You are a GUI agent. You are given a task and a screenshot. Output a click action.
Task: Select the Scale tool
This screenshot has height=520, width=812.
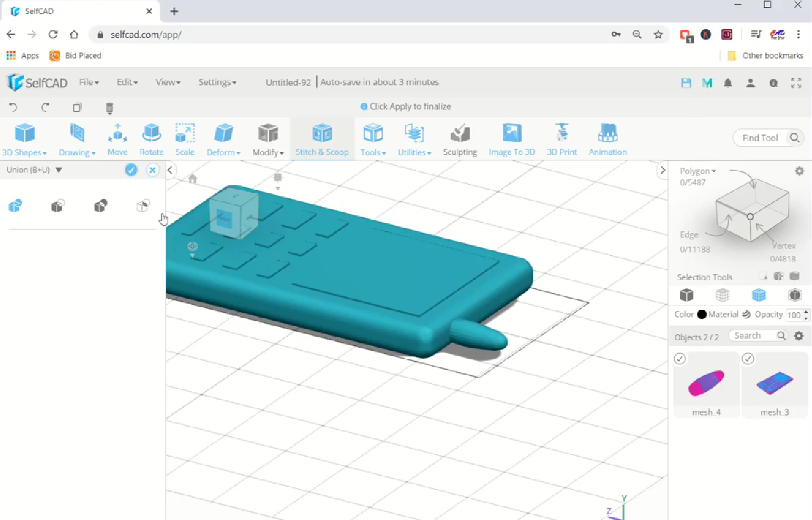185,140
